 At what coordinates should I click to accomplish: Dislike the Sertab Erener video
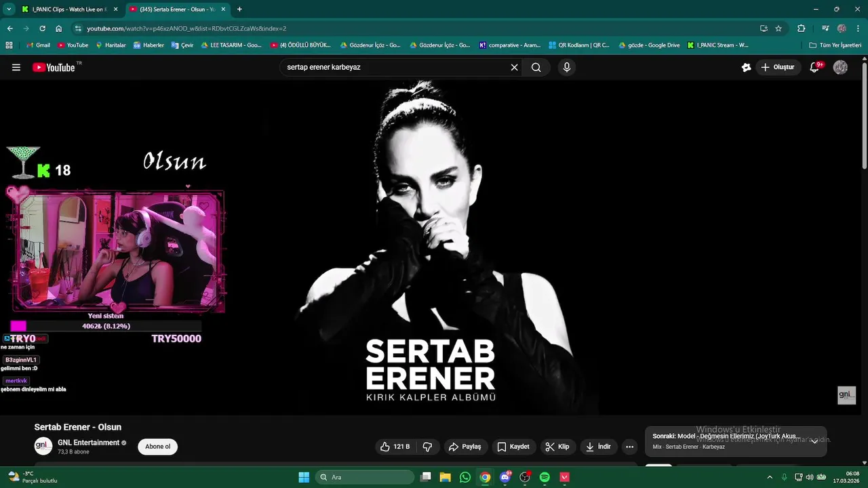point(427,447)
